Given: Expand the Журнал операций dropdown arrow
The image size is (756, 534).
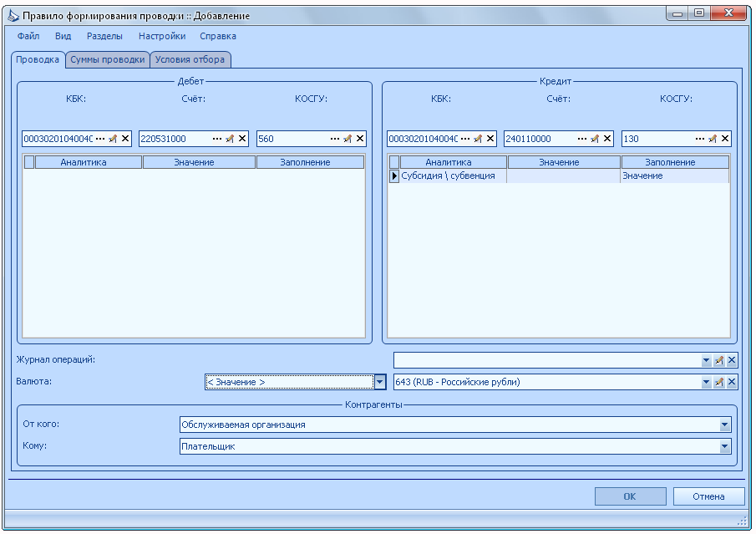Looking at the screenshot, I should [707, 360].
